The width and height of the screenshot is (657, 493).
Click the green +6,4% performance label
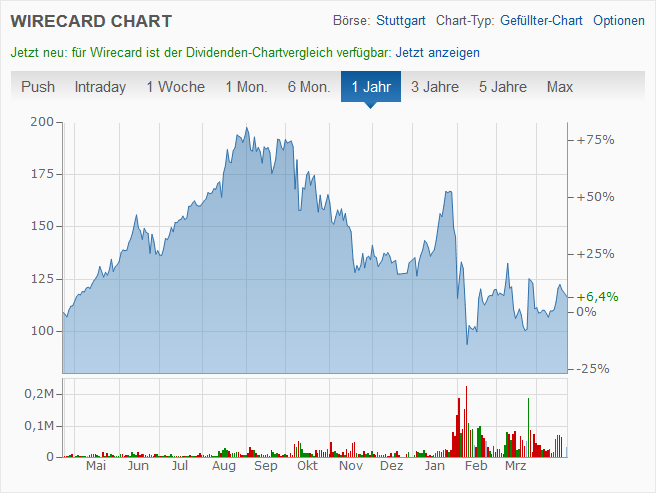(x=598, y=296)
